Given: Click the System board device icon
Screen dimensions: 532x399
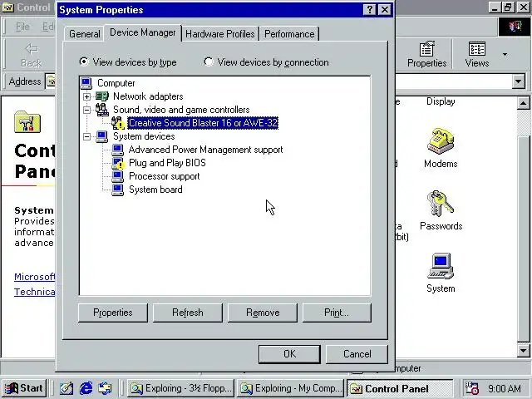Looking at the screenshot, I should [118, 190].
